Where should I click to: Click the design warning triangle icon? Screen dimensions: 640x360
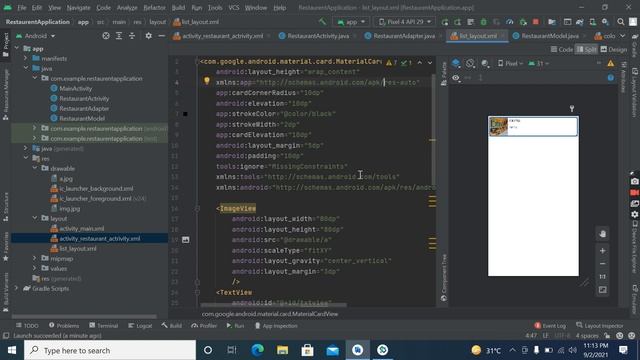(x=611, y=63)
